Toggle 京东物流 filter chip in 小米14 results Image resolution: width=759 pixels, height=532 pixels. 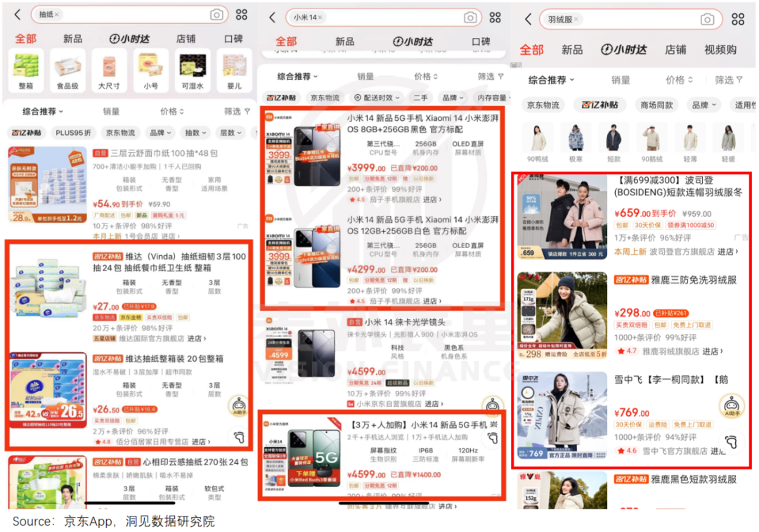point(325,98)
